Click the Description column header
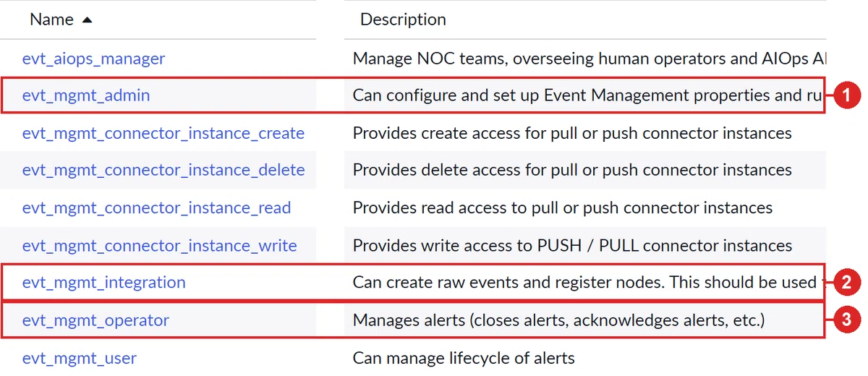868x376 pixels. (403, 20)
